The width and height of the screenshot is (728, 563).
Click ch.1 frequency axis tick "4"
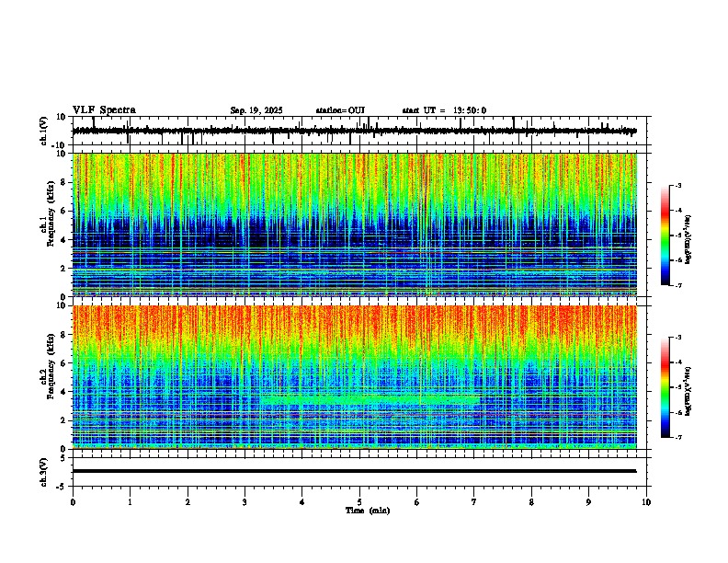coord(63,240)
